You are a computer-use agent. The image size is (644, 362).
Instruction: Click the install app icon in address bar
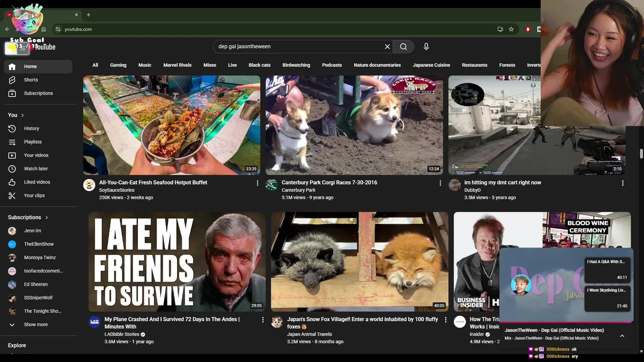500,29
